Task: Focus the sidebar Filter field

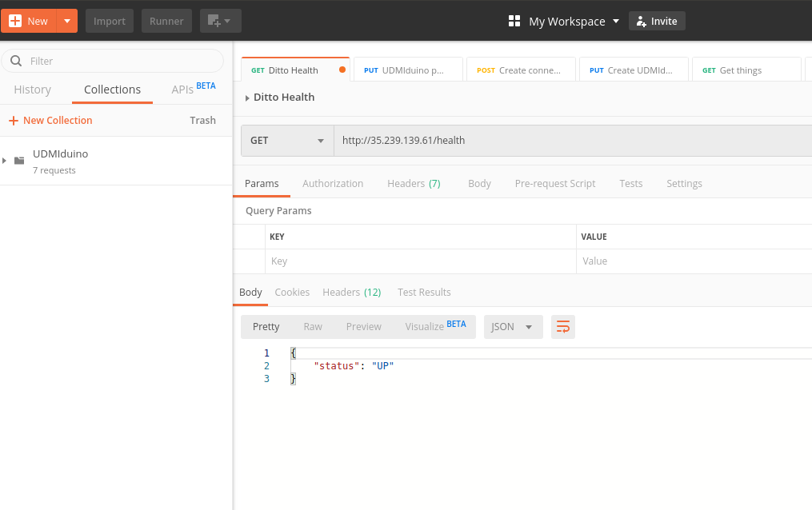Action: pyautogui.click(x=112, y=61)
